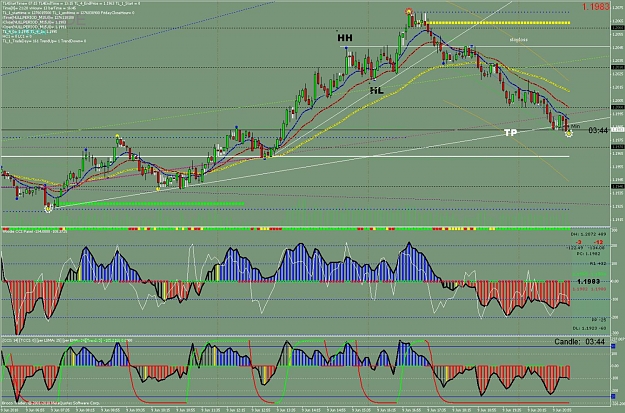This screenshot has height=413, width=625.
Task: Click the 03:44 timer beside the price axis
Action: tap(598, 130)
